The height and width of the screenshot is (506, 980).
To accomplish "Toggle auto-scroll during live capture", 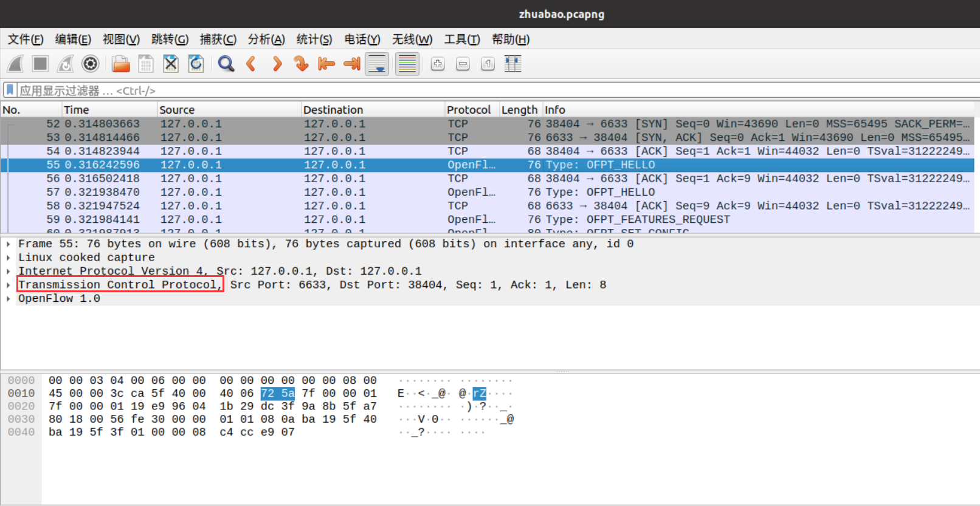I will [x=377, y=64].
